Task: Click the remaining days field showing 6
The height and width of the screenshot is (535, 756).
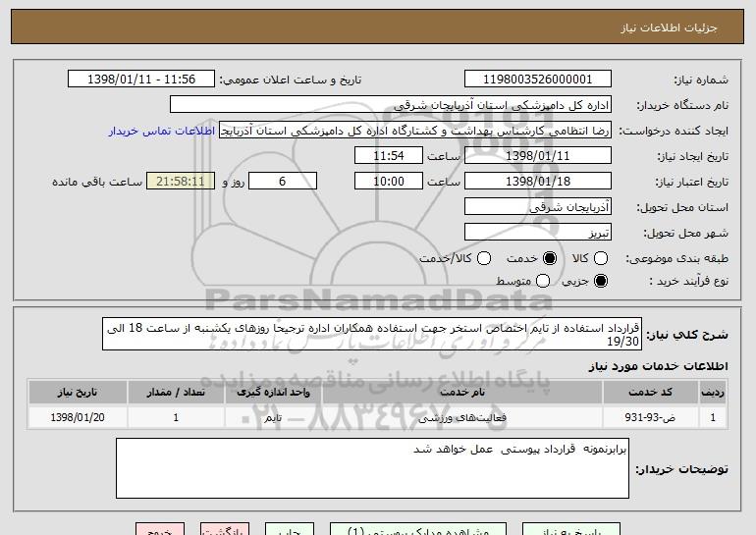Action: click(x=283, y=182)
